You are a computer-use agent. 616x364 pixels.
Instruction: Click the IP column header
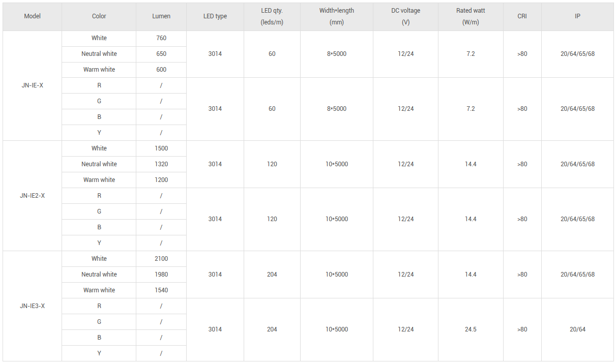click(x=577, y=16)
